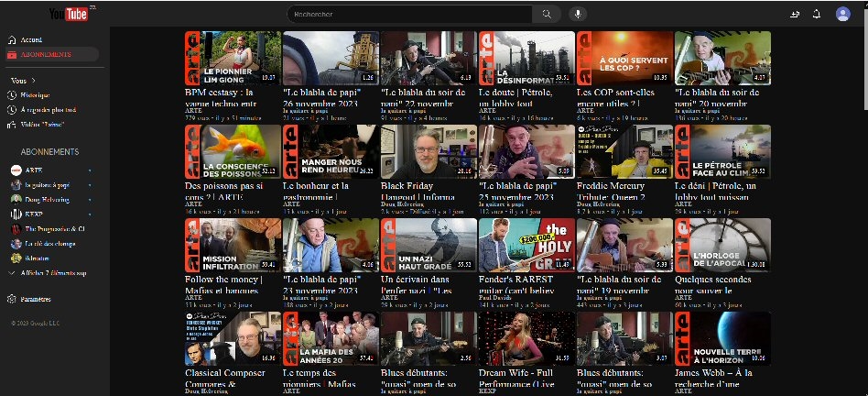Open the La conscience des poissons thumbnail

pos(233,151)
